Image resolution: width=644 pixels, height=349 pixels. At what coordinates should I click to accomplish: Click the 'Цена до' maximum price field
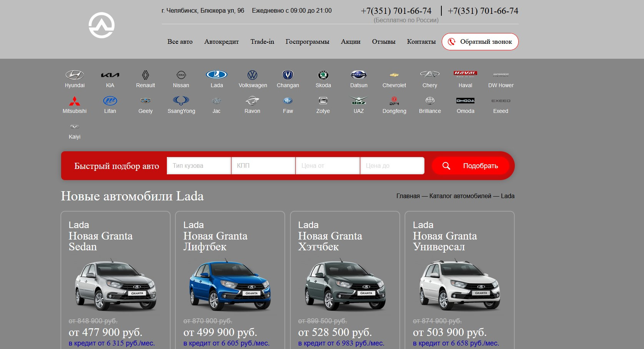(392, 165)
